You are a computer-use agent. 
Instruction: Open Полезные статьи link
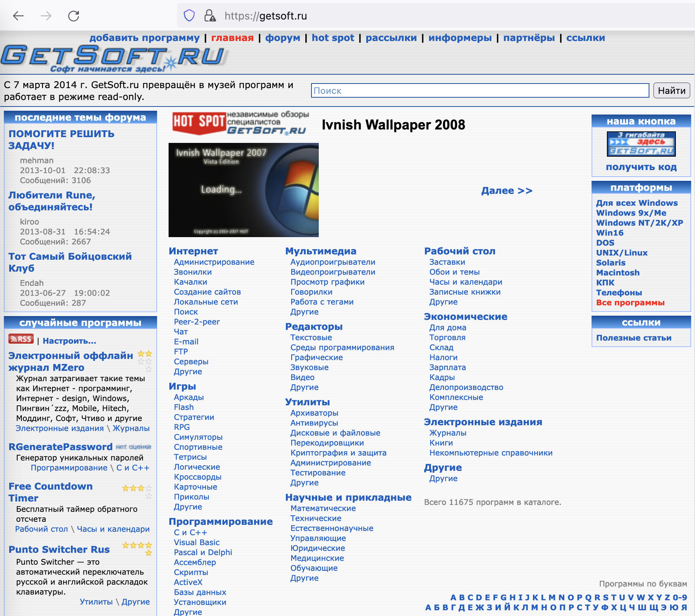634,338
